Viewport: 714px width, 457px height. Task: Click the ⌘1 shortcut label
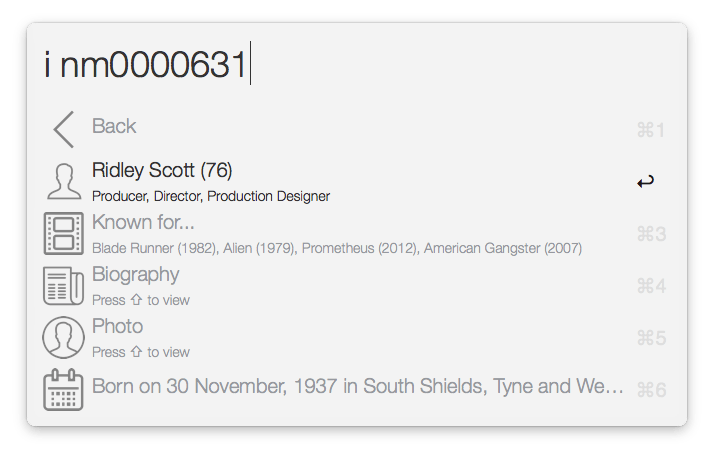point(651,130)
